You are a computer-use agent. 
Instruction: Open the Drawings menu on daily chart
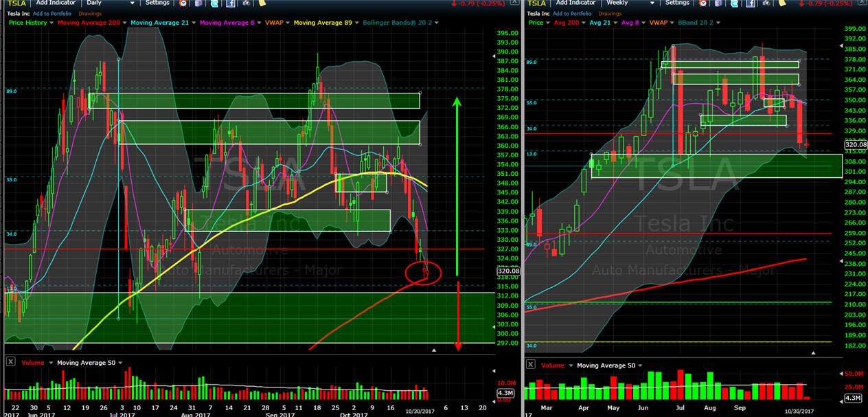(90, 14)
